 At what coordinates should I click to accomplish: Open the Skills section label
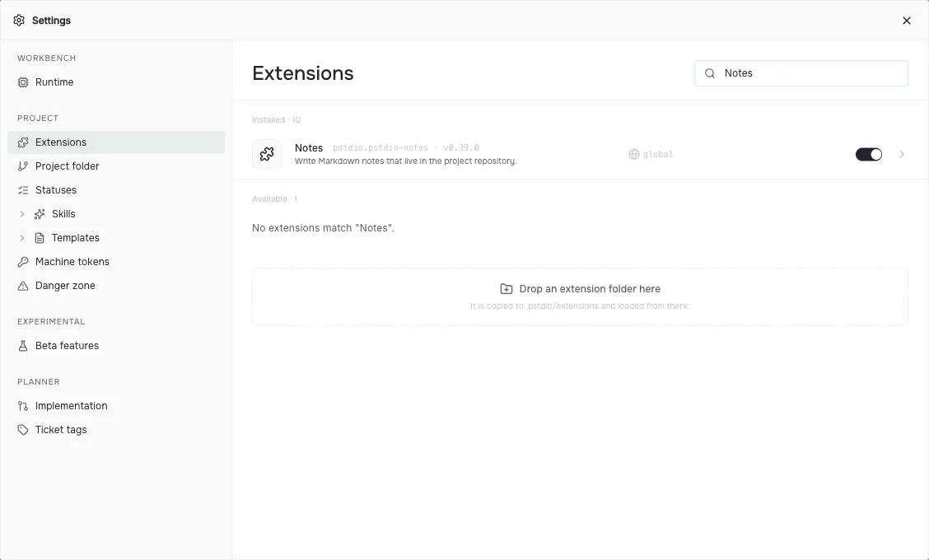[x=63, y=214]
